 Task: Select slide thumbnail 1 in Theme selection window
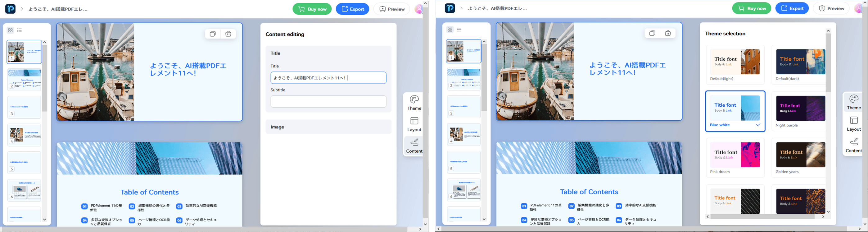(x=464, y=51)
